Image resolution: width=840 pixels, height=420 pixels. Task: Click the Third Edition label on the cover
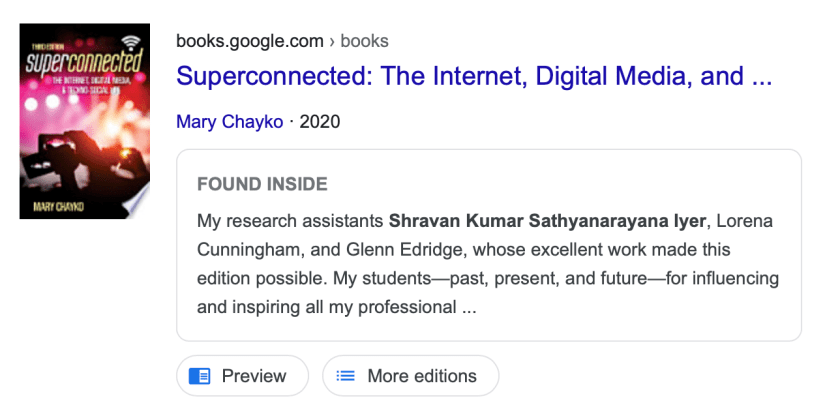pos(45,47)
